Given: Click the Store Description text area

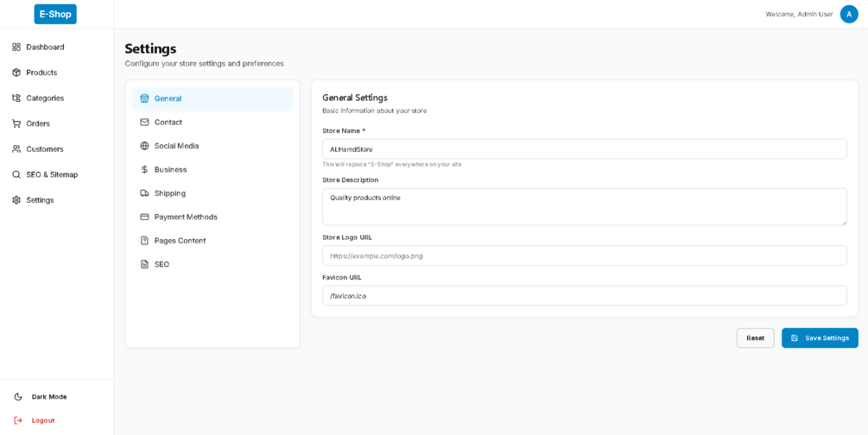Looking at the screenshot, I should [x=584, y=207].
